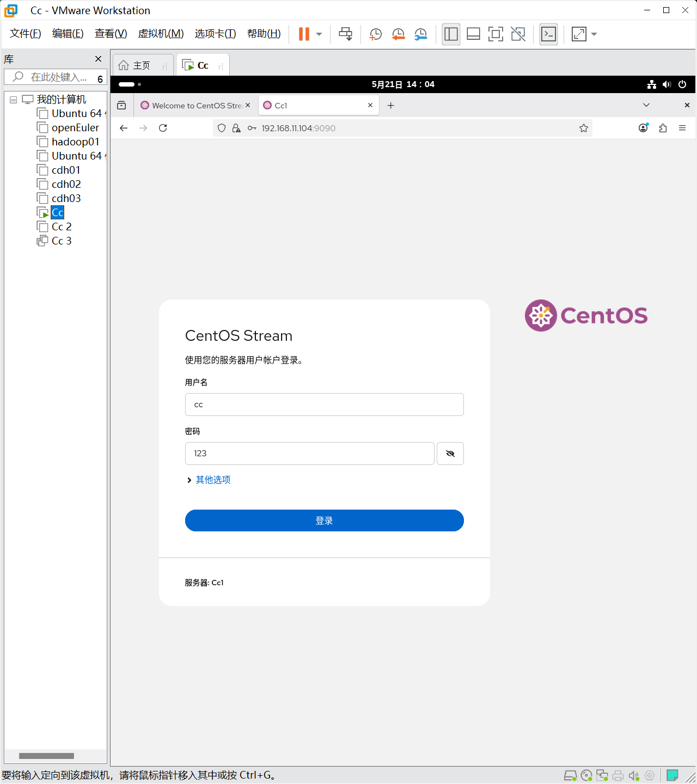The image size is (697, 784).
Task: Pause the virtual machine from the toolbar
Action: (304, 34)
